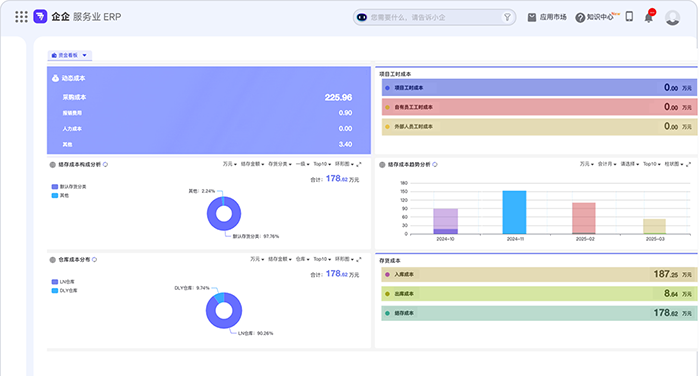
Task: Click the gray circle icon before 结存成本构成分析
Action: coord(53,165)
